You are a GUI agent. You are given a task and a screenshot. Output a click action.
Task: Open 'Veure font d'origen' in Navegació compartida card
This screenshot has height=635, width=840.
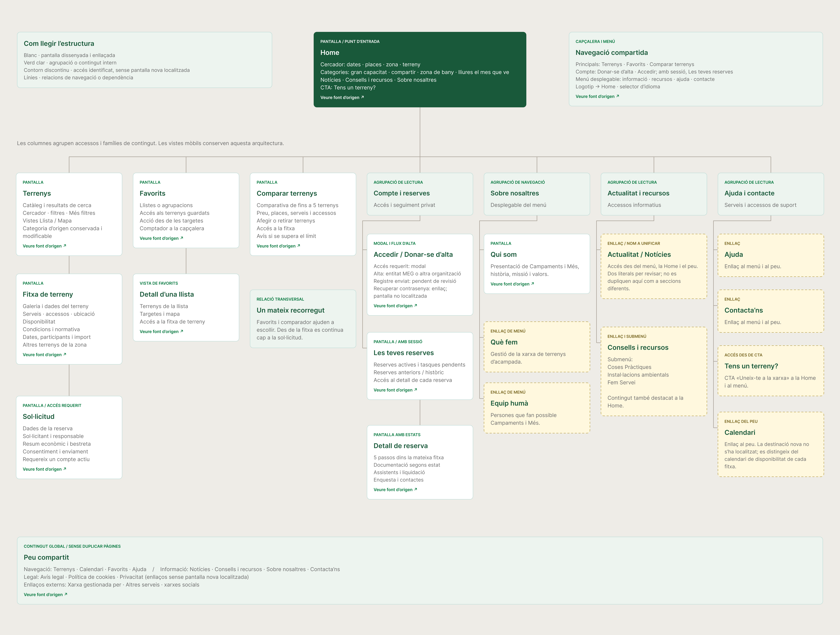pos(597,96)
